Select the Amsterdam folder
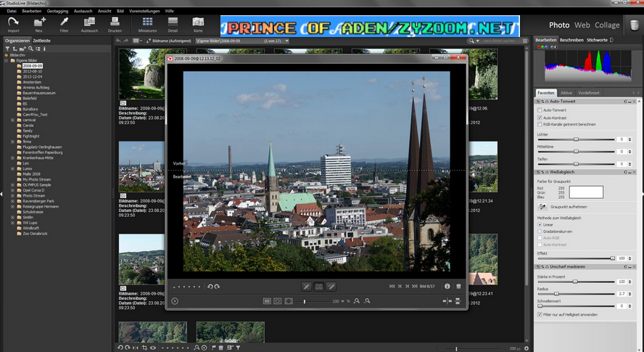This screenshot has height=352, width=644. tap(32, 82)
